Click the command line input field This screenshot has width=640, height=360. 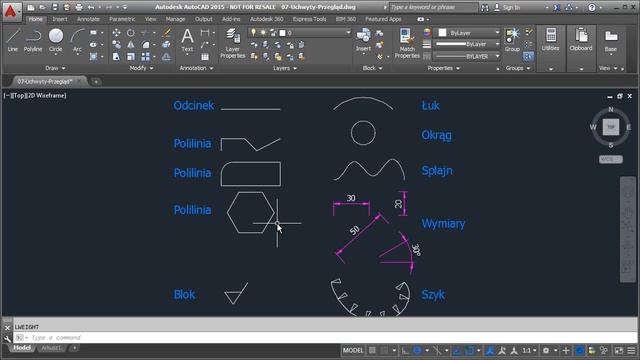325,338
